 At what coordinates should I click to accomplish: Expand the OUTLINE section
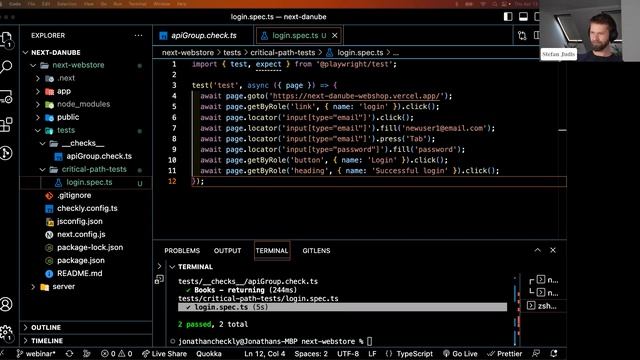click(86, 328)
